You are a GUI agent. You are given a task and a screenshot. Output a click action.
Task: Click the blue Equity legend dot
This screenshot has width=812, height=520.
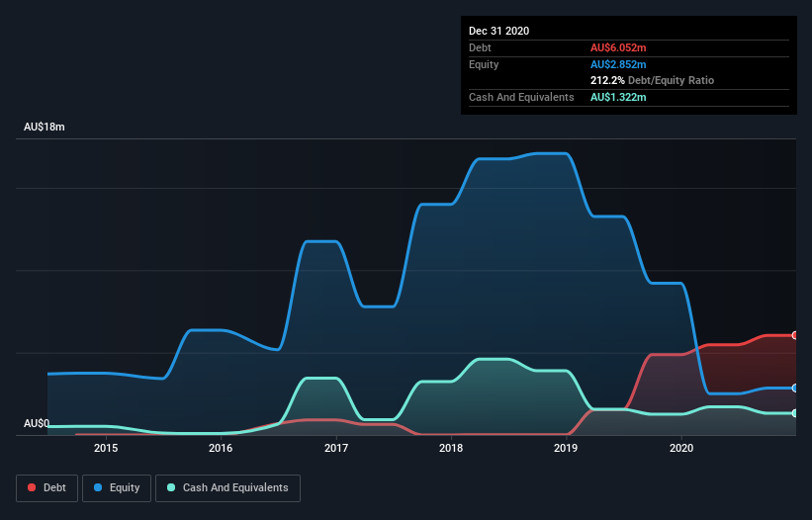(98, 487)
